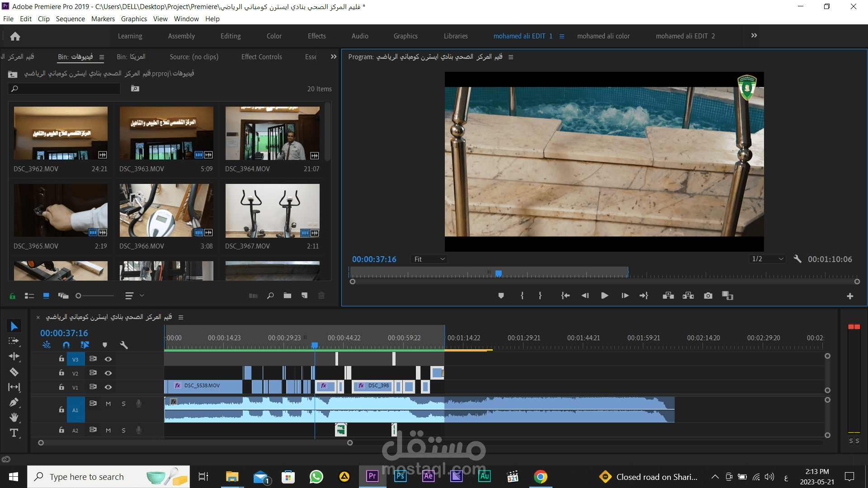Select the Selection tool arrow
868x488 pixels.
(14, 326)
